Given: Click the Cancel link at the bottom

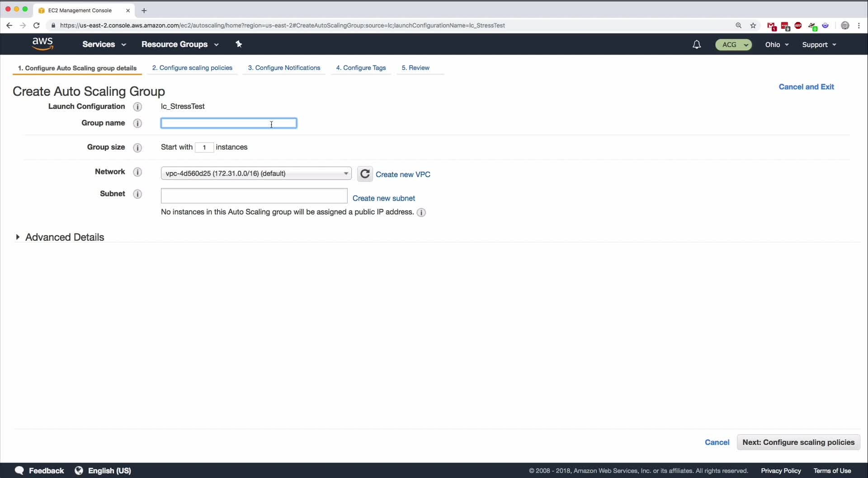Looking at the screenshot, I should (717, 442).
